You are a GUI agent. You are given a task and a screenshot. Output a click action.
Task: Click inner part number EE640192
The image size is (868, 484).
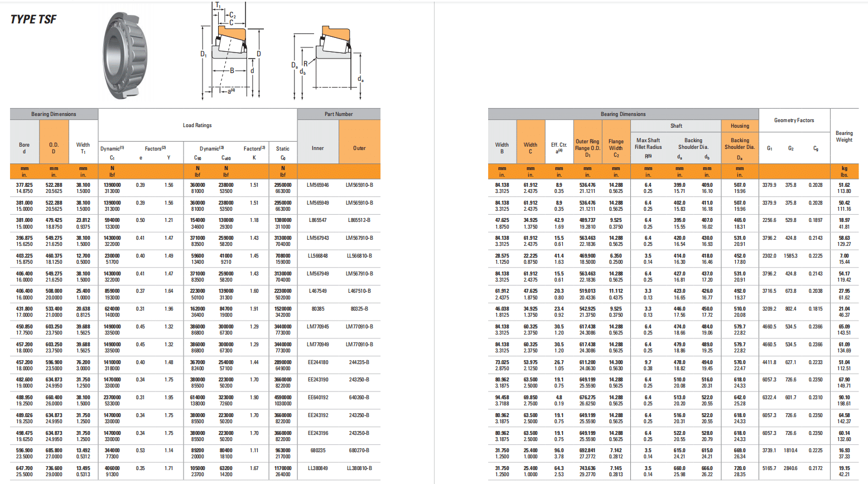point(318,398)
